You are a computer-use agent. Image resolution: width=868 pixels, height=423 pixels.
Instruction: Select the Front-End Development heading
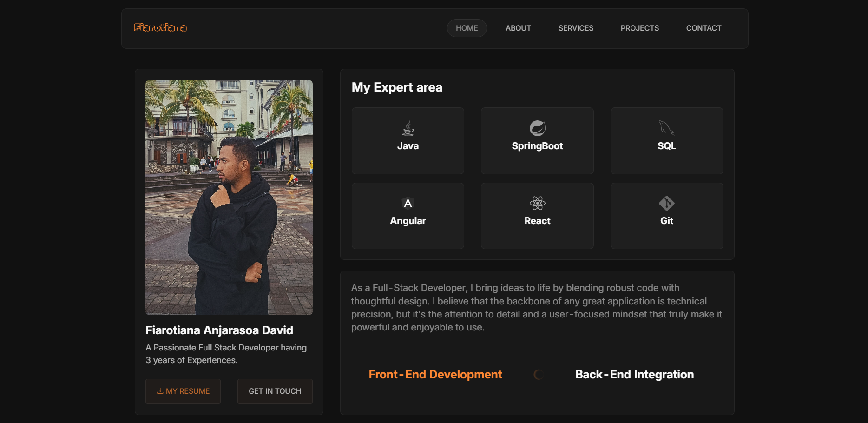click(435, 375)
